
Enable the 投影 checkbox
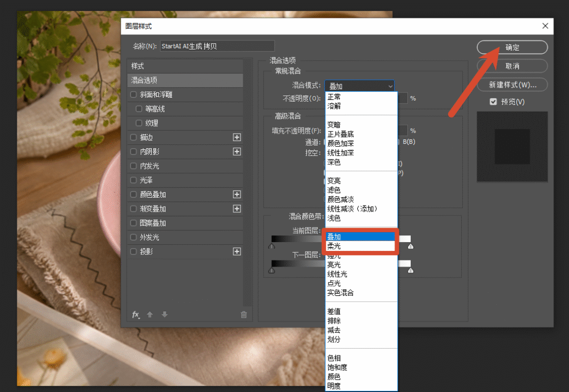[x=133, y=252]
